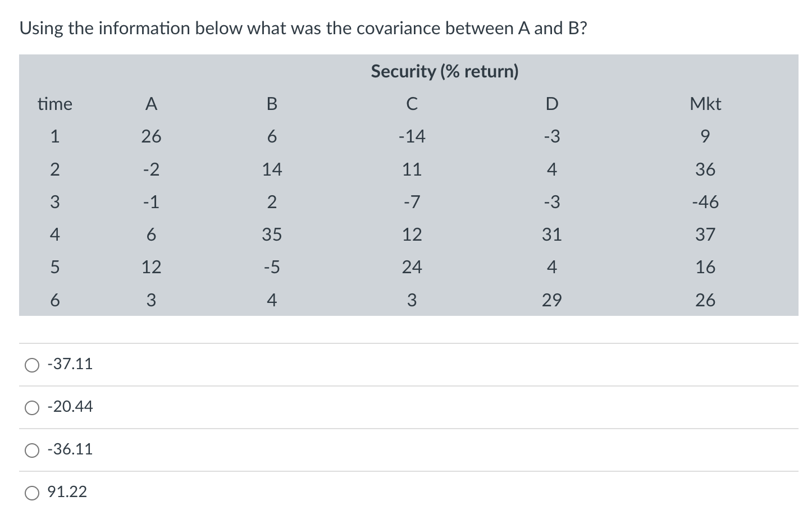Click the column header labeled A
812x524 pixels.
(x=151, y=104)
